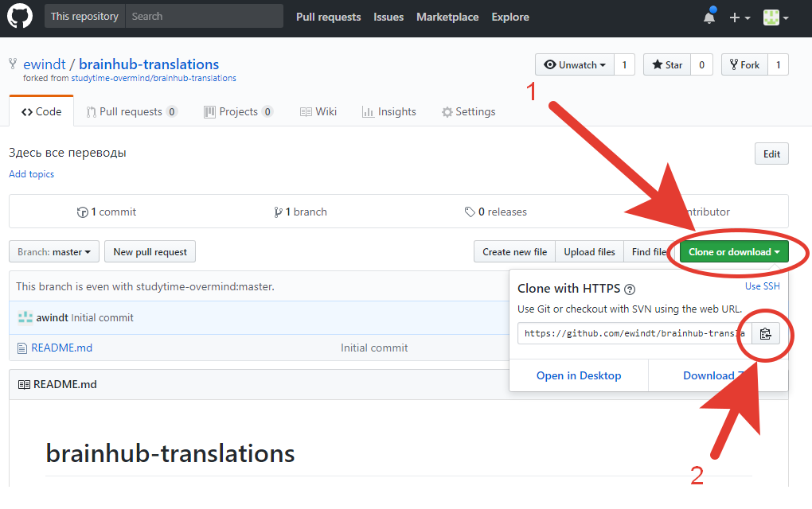Open the user avatar menu
The width and height of the screenshot is (812, 509).
pos(775,17)
